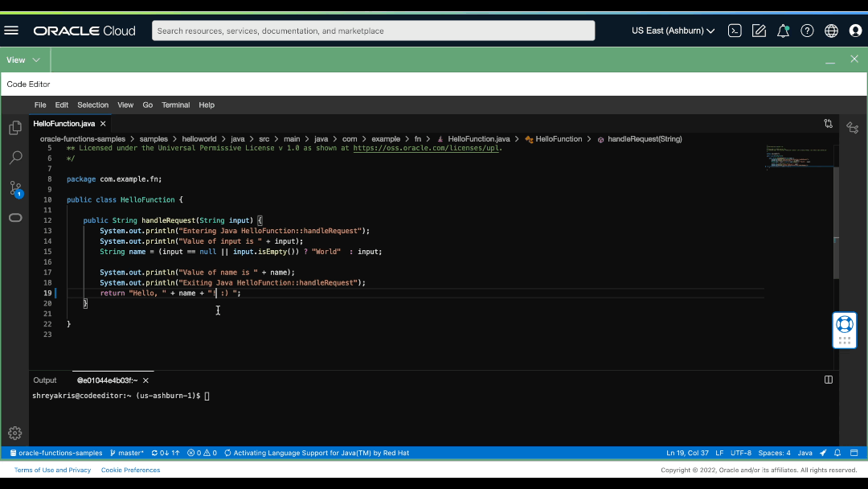868x489 pixels.
Task: Toggle Problems panel via errors and warnings indicator
Action: [202, 453]
